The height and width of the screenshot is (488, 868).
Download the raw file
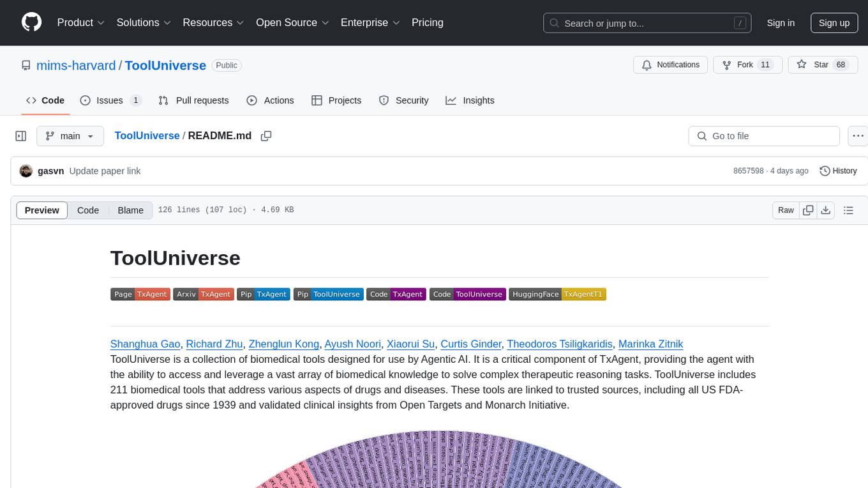coord(826,210)
